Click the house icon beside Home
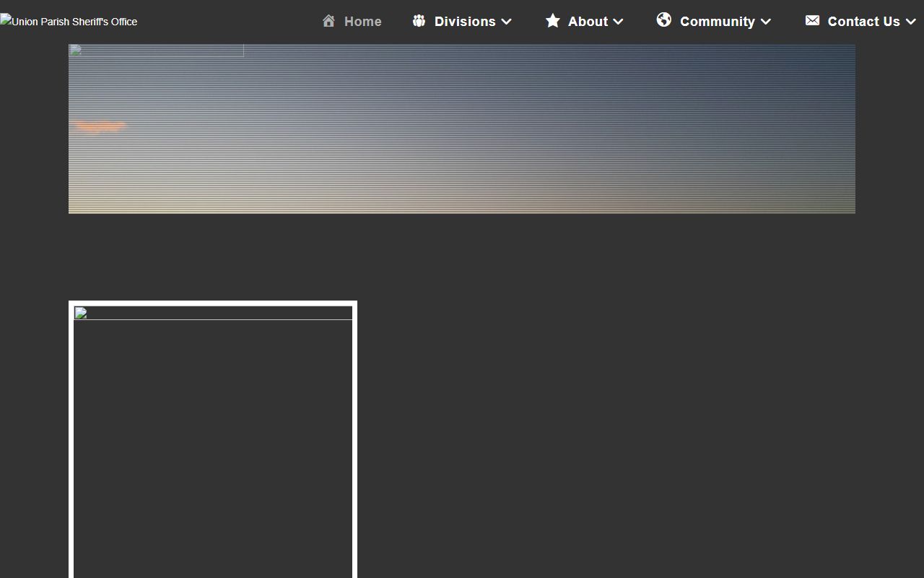Screen dimensions: 924x578 pyautogui.click(x=328, y=21)
